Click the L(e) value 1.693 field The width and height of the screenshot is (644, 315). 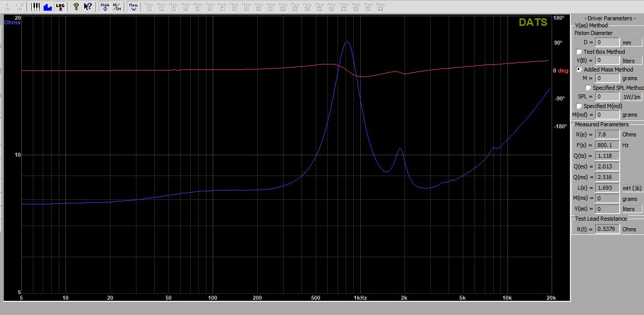pos(607,188)
